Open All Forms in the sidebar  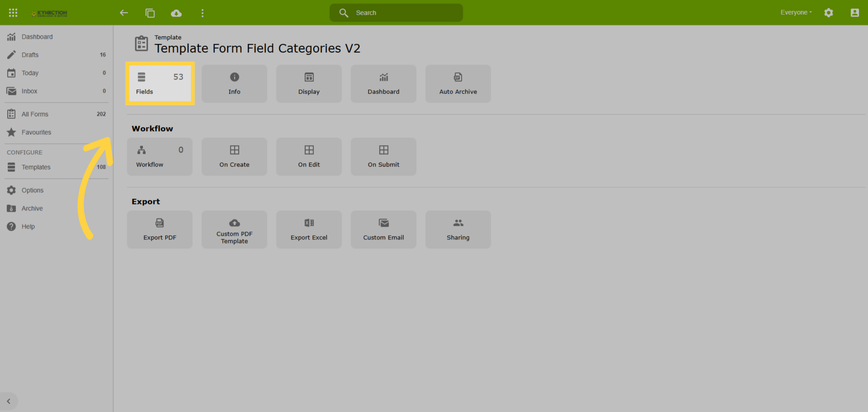pos(56,114)
